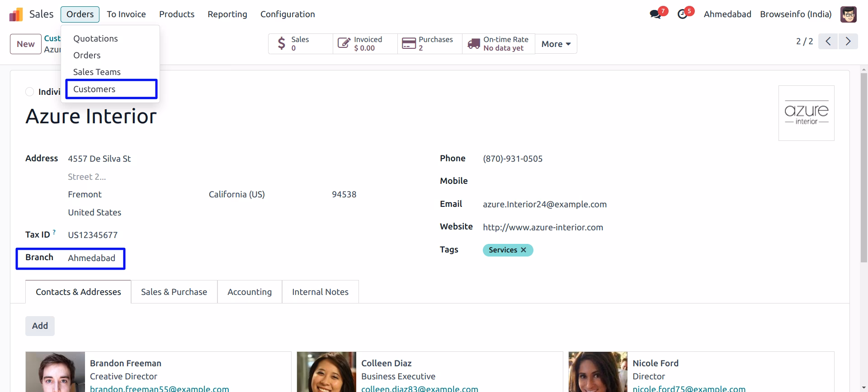Choose Customers from the dropdown
868x392 pixels.
[110, 89]
